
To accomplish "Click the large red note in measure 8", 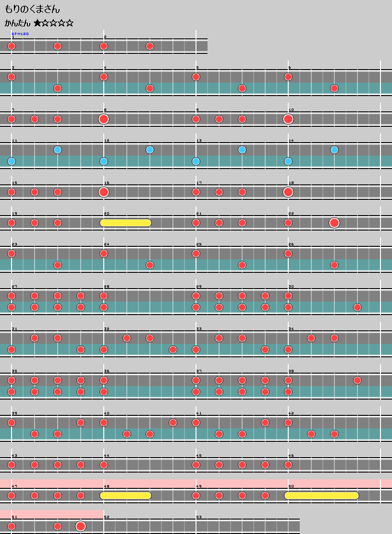I will click(104, 119).
